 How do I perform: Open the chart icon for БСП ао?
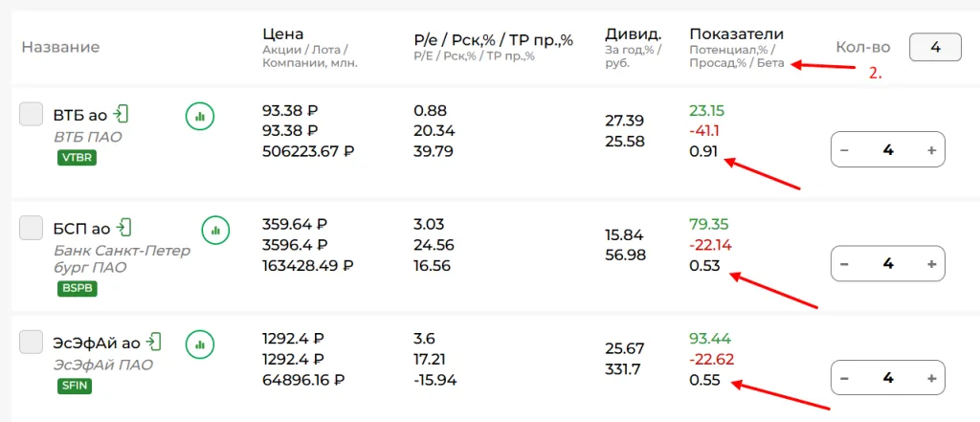pos(215,230)
